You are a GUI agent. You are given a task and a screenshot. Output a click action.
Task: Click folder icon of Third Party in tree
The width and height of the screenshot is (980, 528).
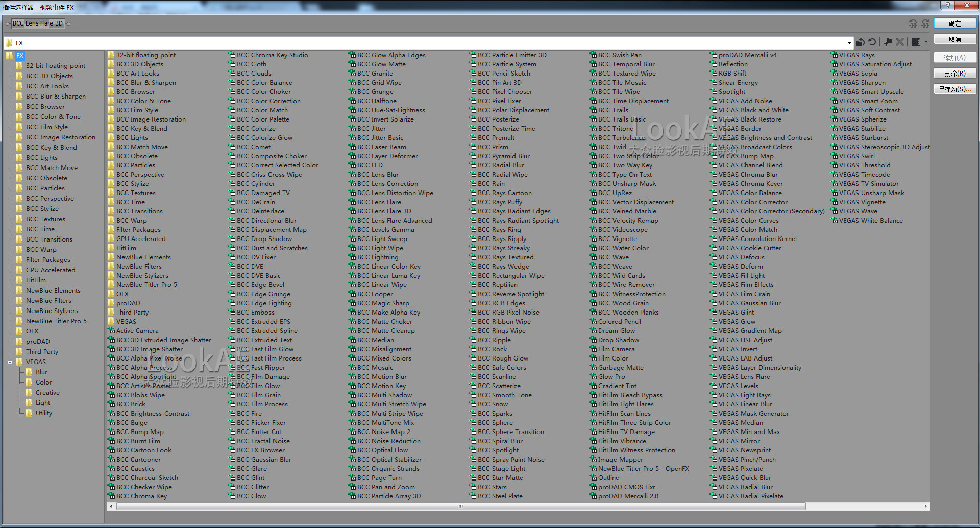(x=19, y=352)
